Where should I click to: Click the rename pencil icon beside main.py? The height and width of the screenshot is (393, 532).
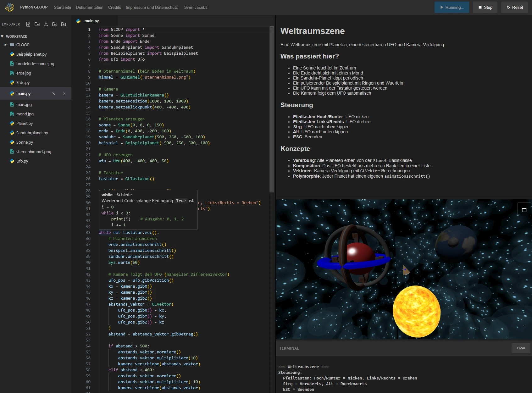coord(54,93)
